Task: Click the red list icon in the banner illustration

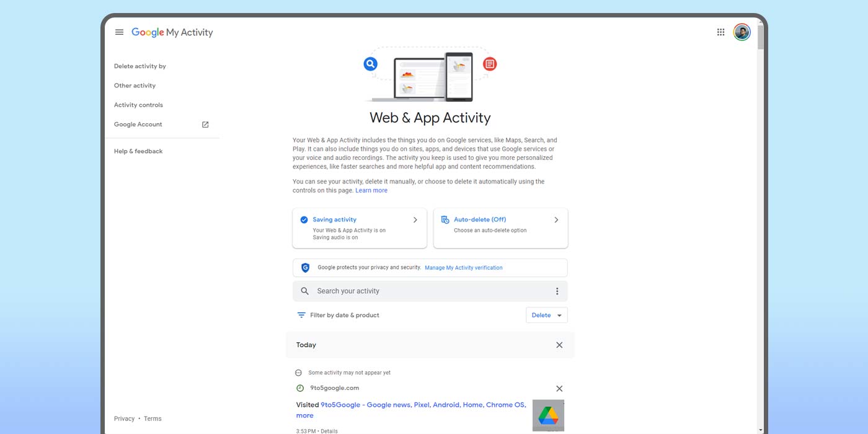Action: pyautogui.click(x=490, y=63)
